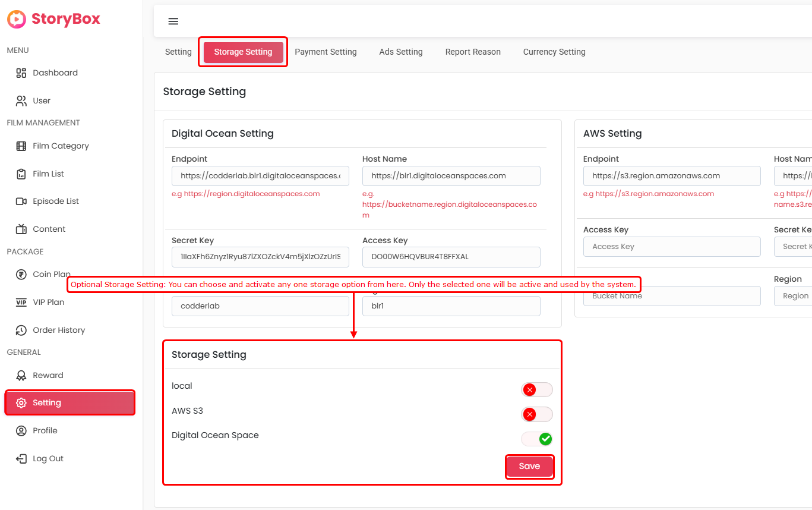Viewport: 812px width, 510px height.
Task: Click the Order History clock icon
Action: pos(21,330)
